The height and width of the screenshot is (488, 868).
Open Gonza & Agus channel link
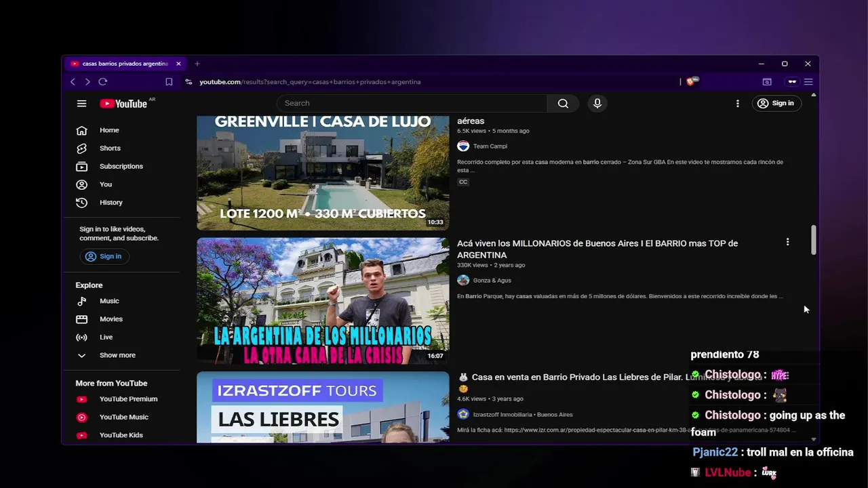[x=492, y=281]
